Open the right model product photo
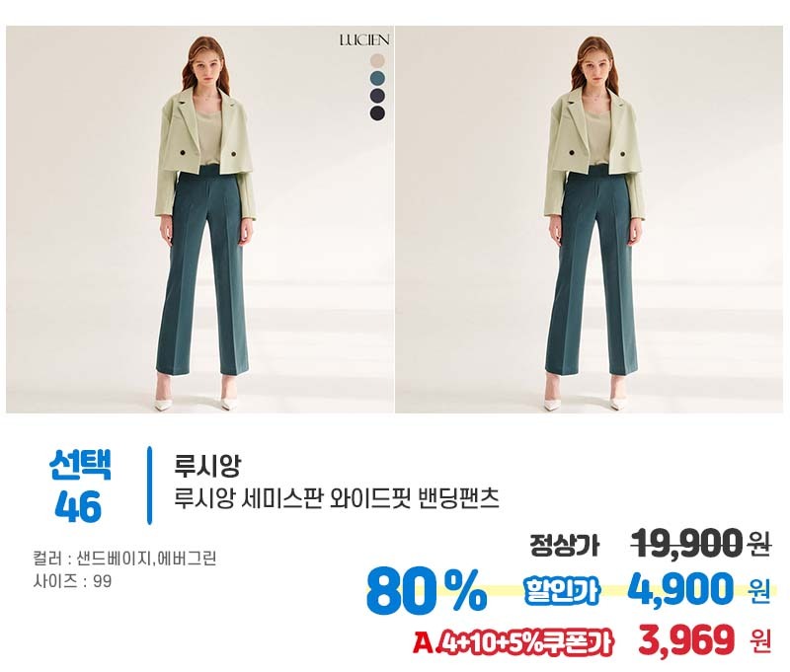This screenshot has height=672, width=790. click(x=589, y=219)
